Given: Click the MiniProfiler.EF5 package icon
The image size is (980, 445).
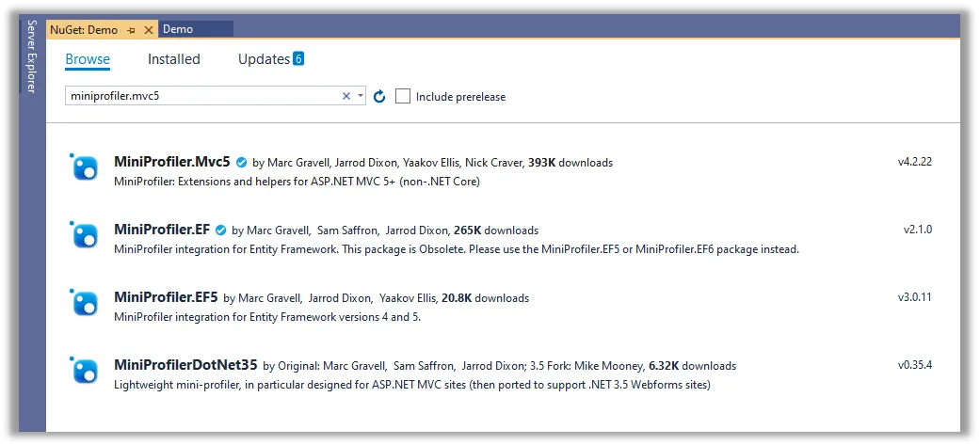Looking at the screenshot, I should tap(84, 302).
